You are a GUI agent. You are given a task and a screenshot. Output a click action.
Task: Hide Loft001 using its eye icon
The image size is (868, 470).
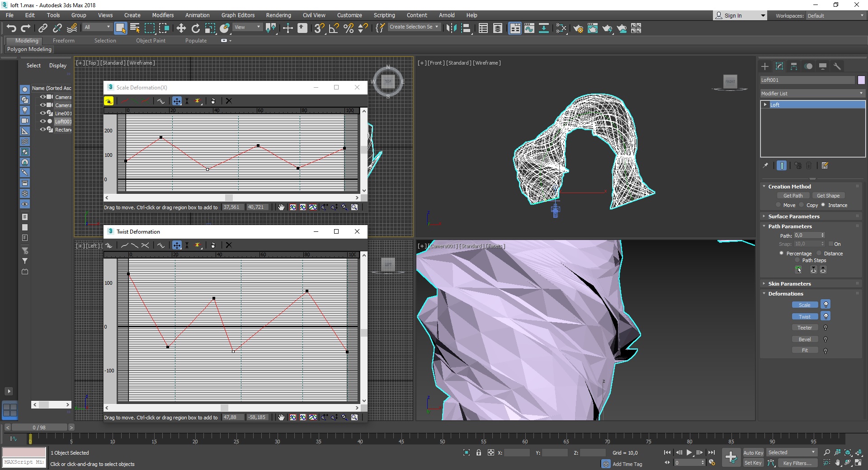(x=42, y=121)
